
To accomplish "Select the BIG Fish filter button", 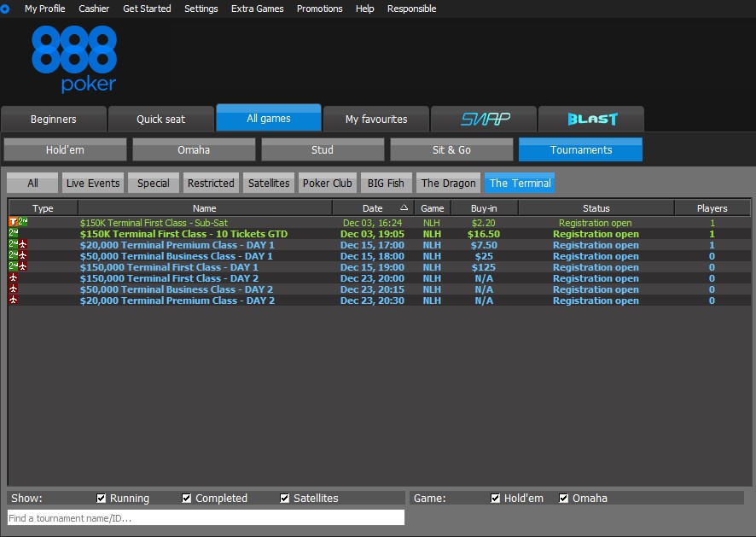I will pyautogui.click(x=384, y=183).
